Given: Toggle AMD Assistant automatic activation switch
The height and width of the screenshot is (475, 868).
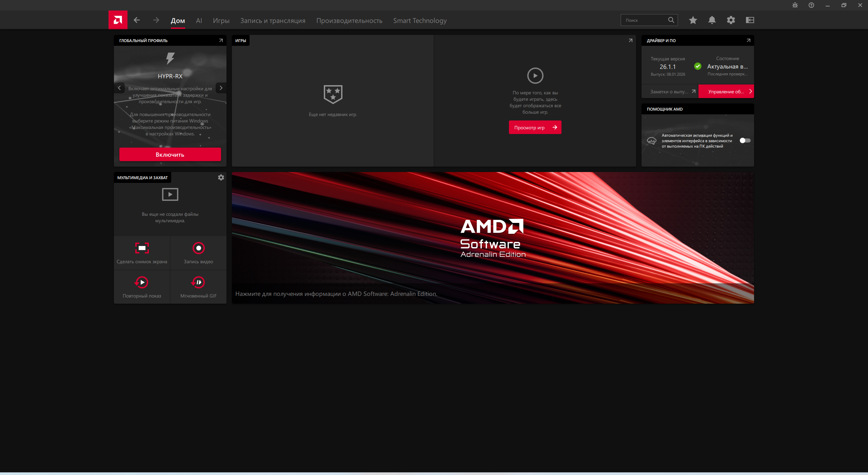Looking at the screenshot, I should coord(745,140).
